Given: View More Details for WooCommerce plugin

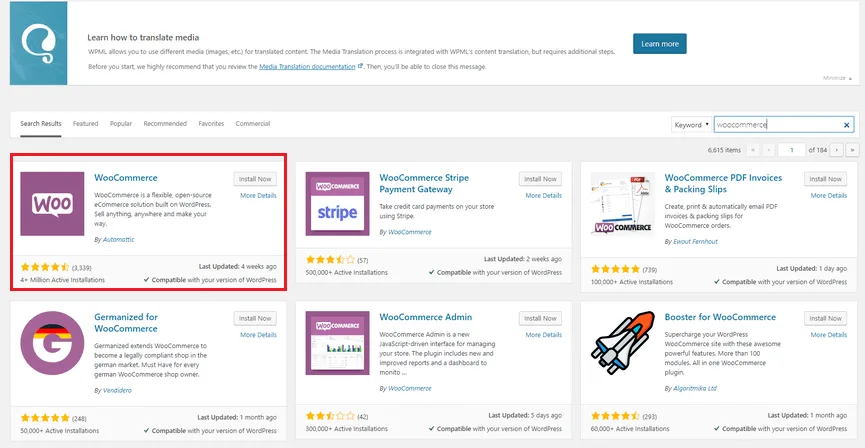Looking at the screenshot, I should click(258, 195).
